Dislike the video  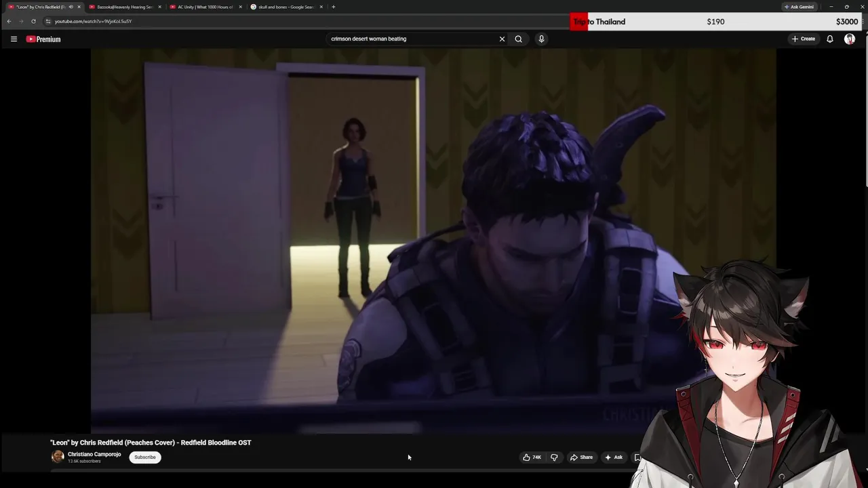tap(554, 457)
